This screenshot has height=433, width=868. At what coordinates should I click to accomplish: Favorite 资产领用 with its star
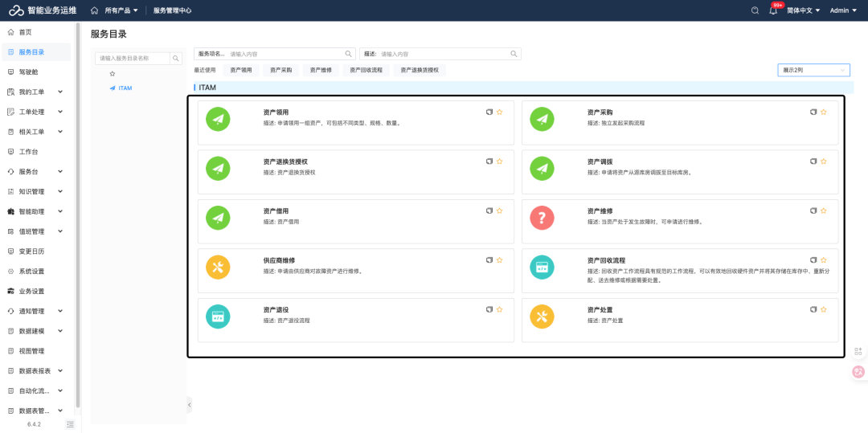click(x=499, y=112)
